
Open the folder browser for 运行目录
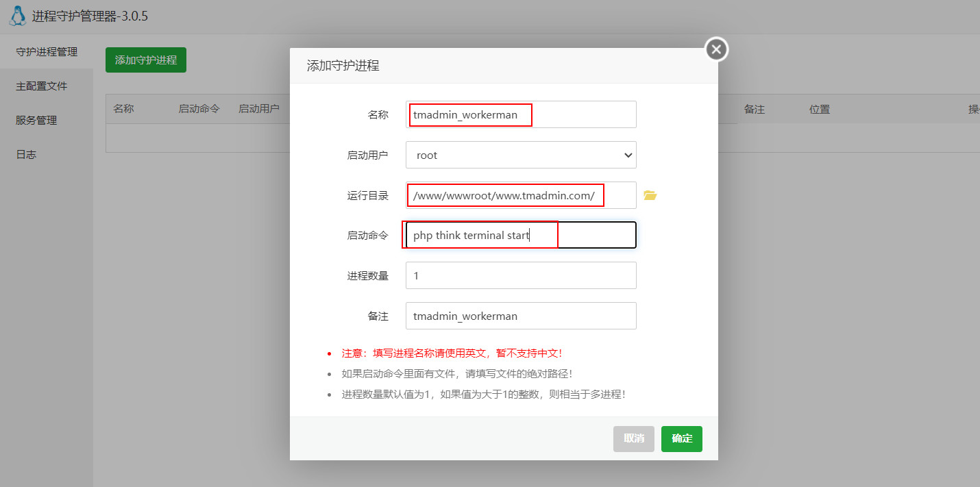650,196
